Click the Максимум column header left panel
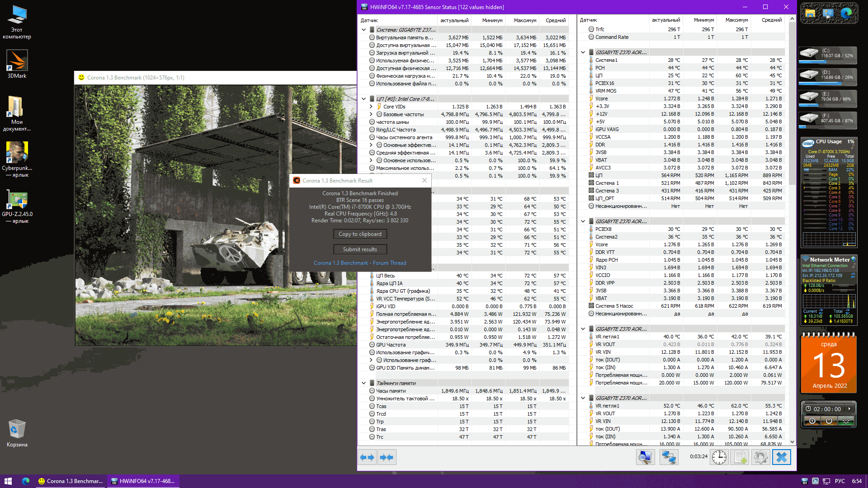Screen dimensions: 868x488 click(525, 20)
